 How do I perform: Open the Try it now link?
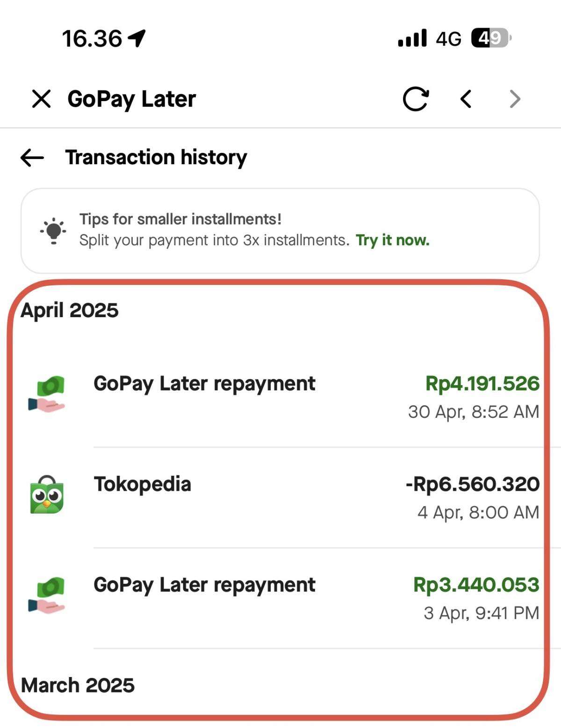(x=392, y=240)
